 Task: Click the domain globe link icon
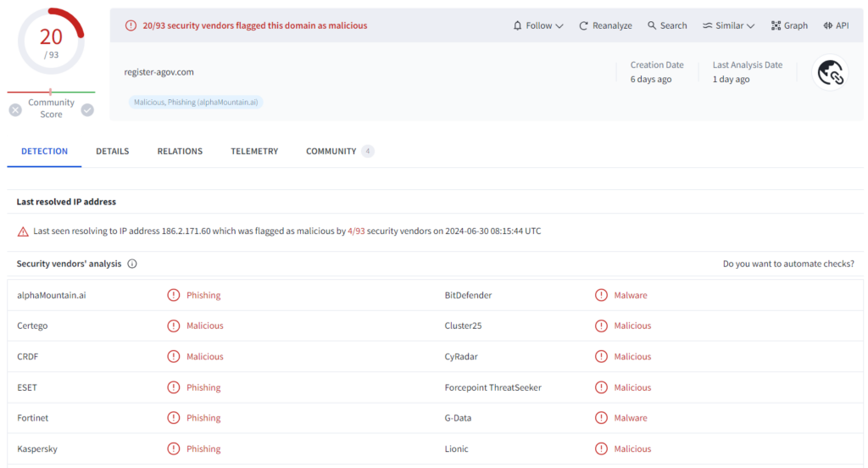(830, 73)
